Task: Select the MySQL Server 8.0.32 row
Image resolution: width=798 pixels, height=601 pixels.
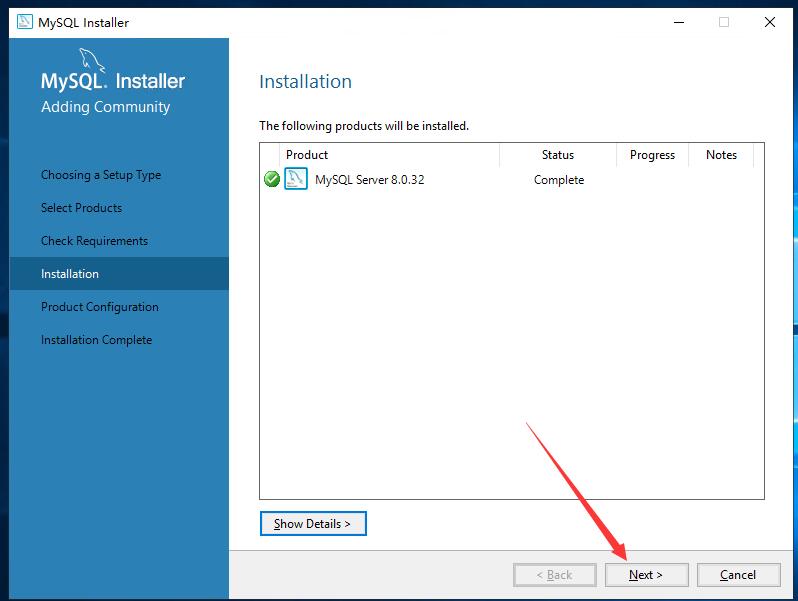Action: (x=511, y=179)
